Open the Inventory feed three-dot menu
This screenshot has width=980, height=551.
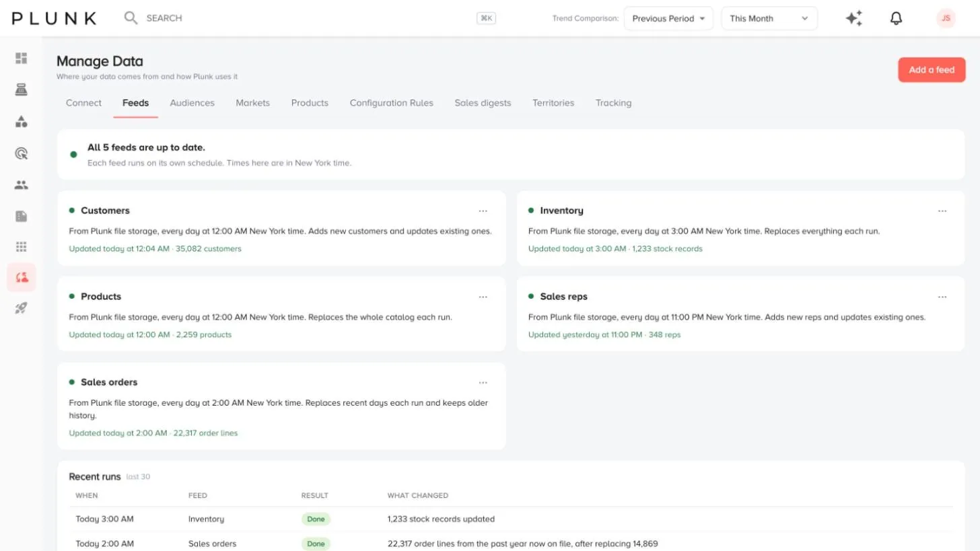tap(942, 211)
